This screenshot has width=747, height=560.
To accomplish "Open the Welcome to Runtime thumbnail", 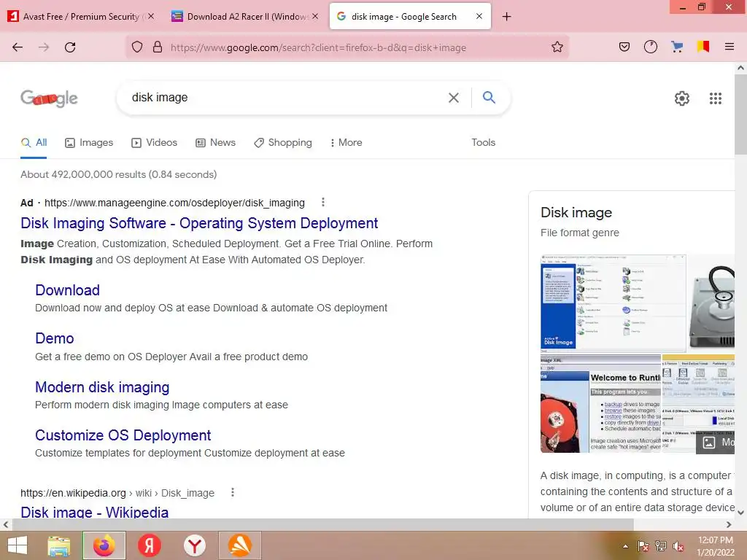I will point(600,404).
